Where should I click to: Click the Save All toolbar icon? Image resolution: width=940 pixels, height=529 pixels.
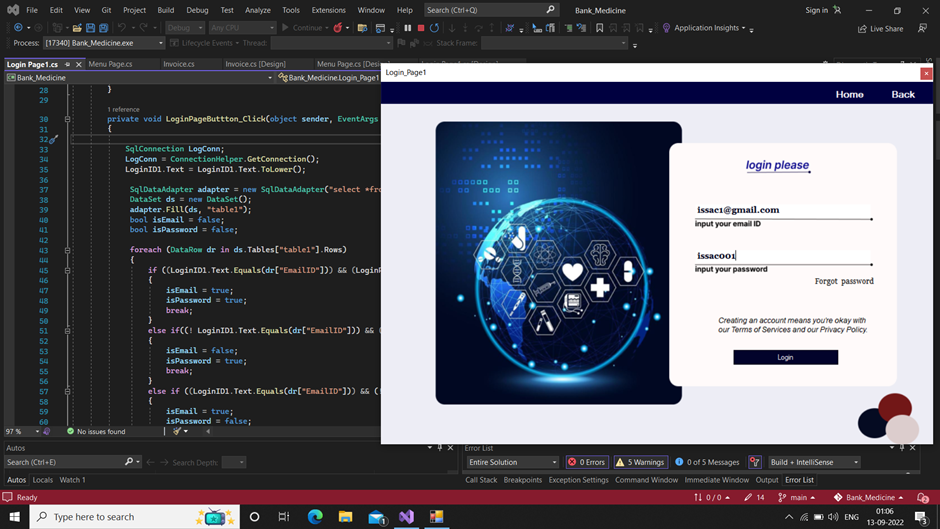[x=103, y=28]
